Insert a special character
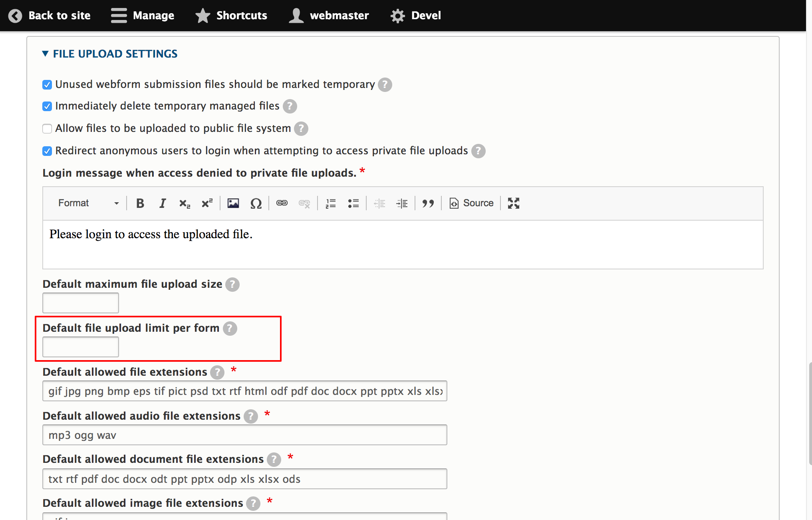The width and height of the screenshot is (812, 520). point(256,203)
